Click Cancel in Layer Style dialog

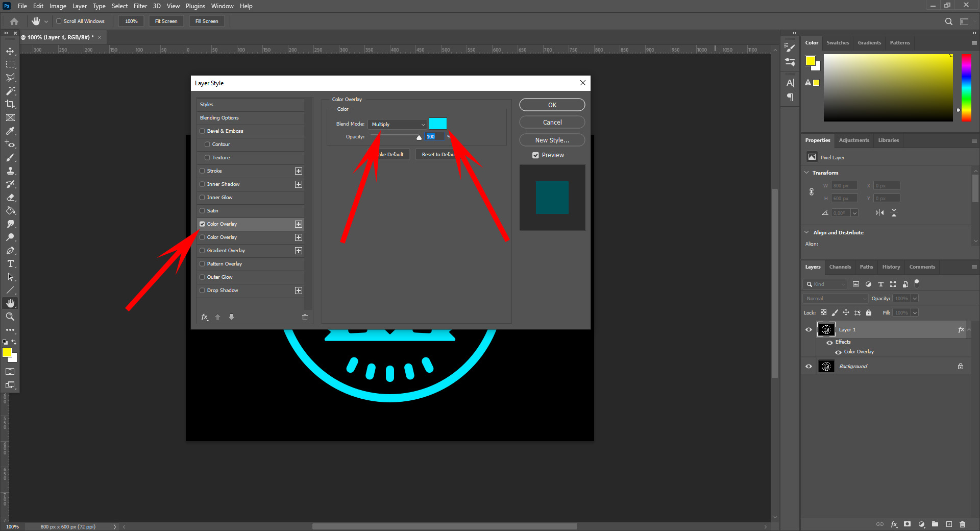[552, 122]
